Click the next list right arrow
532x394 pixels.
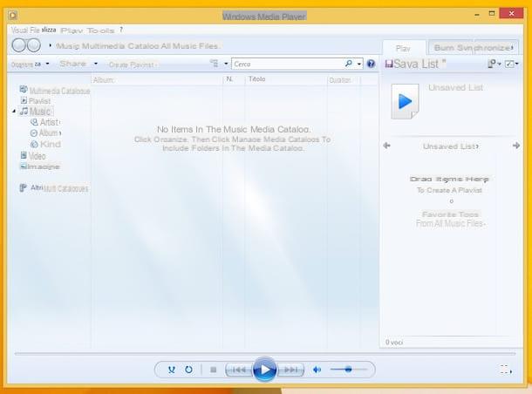point(516,146)
